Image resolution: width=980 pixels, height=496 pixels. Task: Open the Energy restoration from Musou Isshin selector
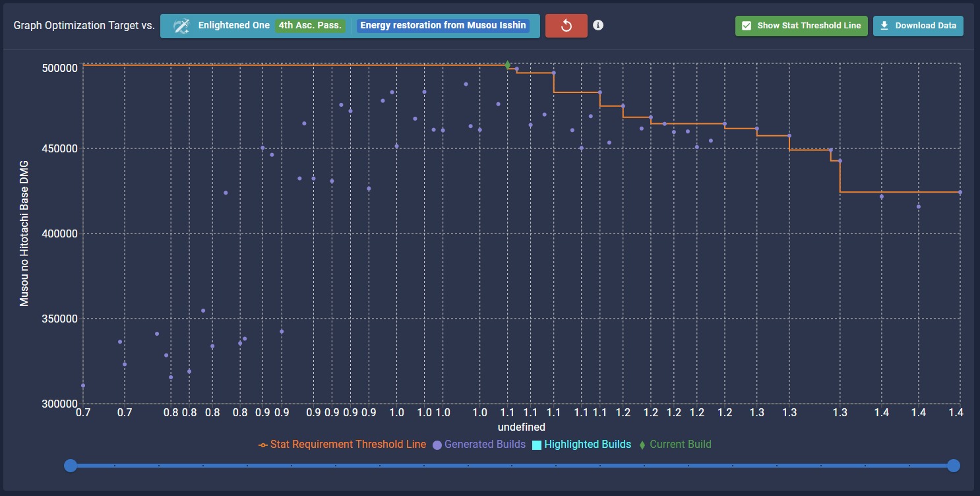pyautogui.click(x=444, y=25)
